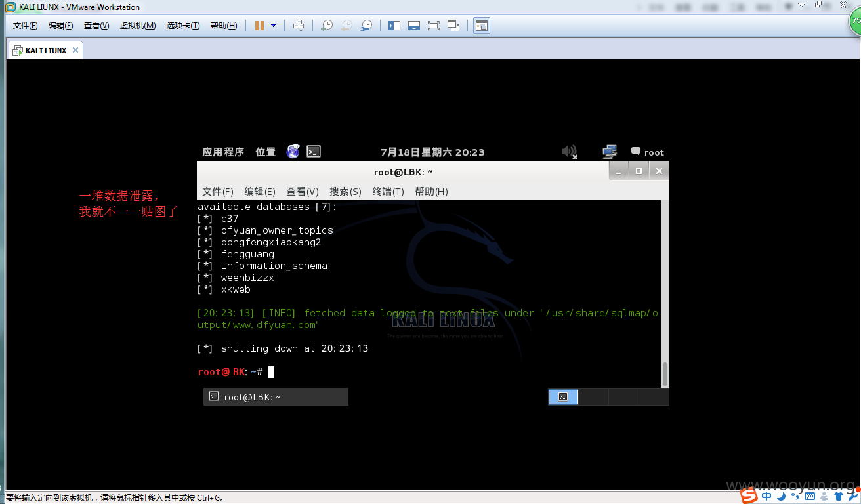Open VMware 文件(F) menu

26,26
